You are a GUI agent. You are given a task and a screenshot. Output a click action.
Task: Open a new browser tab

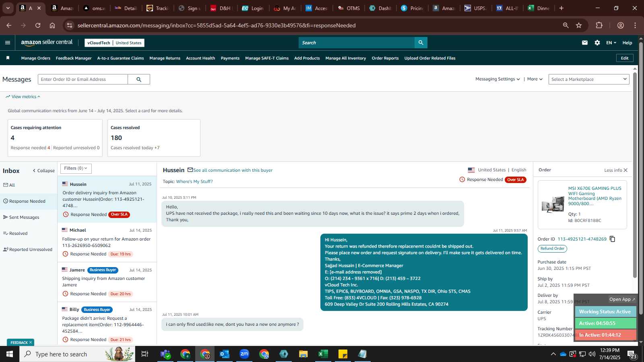click(561, 8)
